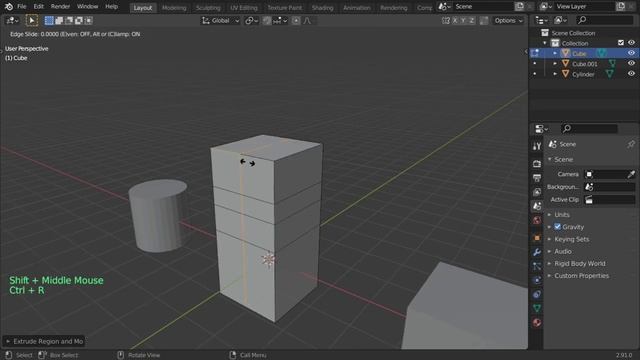
Task: Open the Object properties tab icon
Action: pos(537,238)
